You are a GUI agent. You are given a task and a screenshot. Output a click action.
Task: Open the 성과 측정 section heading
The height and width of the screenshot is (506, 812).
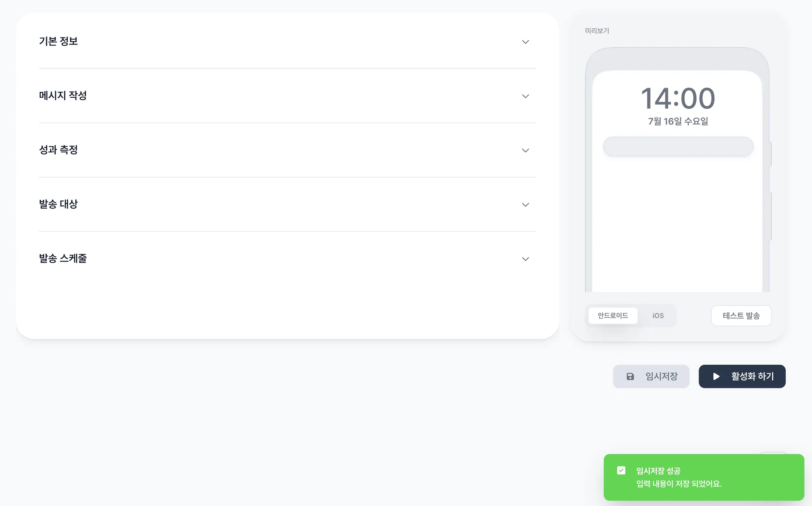(58, 150)
